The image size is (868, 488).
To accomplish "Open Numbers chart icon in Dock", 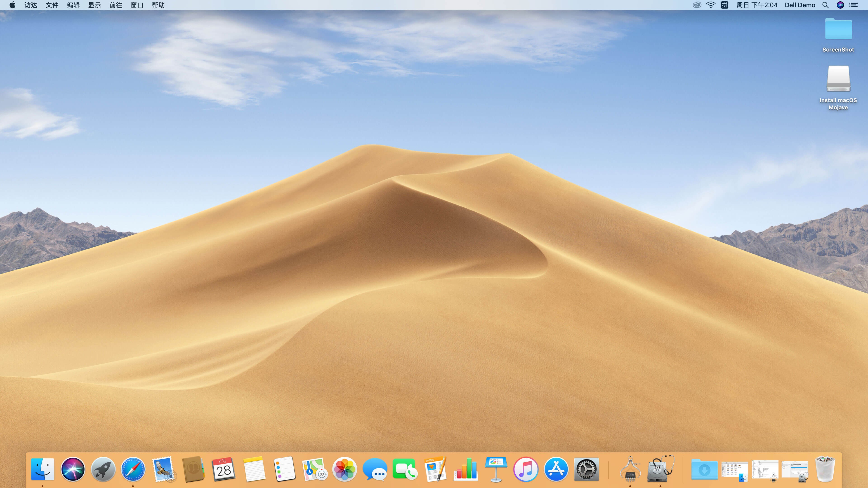I will [465, 469].
